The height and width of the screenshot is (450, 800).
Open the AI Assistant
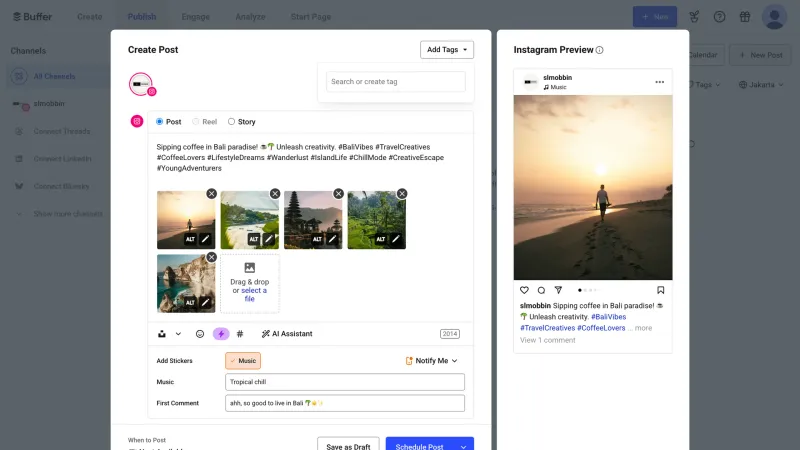click(x=287, y=334)
